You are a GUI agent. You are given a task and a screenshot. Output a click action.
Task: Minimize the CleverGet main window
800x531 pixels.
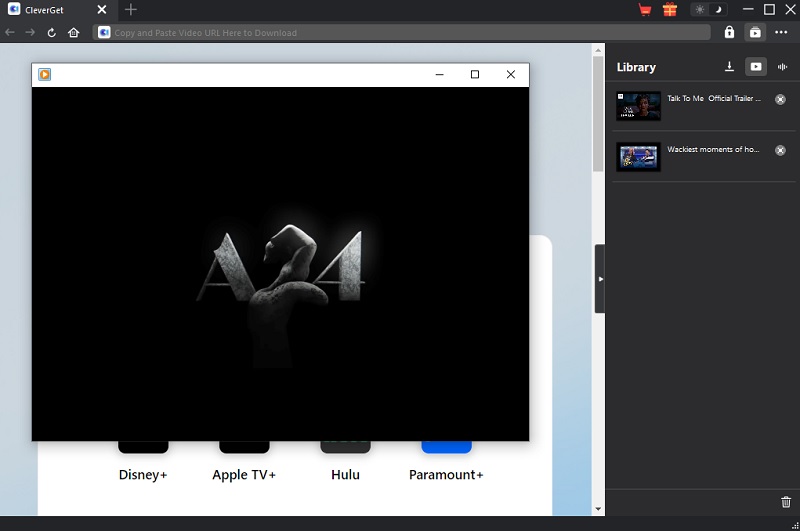point(748,10)
